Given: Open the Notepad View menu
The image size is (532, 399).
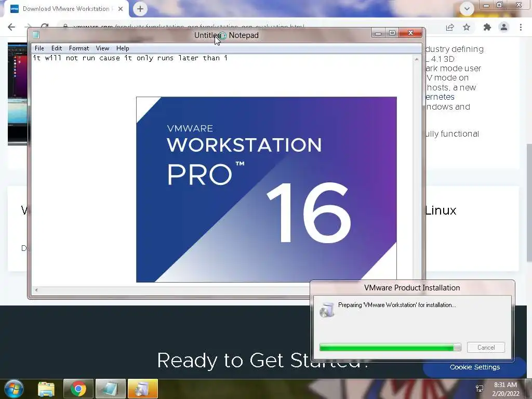Looking at the screenshot, I should tap(102, 48).
